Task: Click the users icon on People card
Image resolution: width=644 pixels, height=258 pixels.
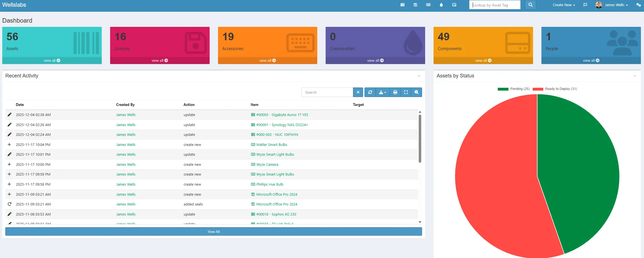Action: tap(622, 43)
